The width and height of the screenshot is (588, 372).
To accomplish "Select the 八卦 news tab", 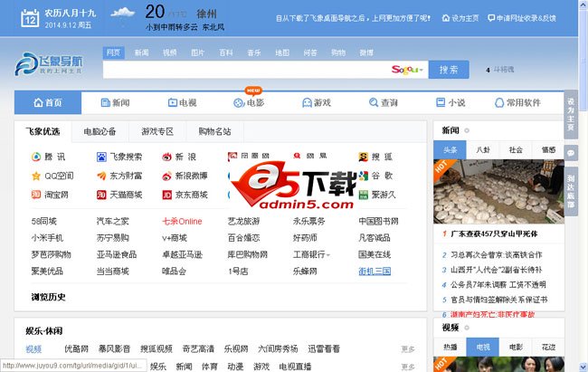I will pos(483,149).
